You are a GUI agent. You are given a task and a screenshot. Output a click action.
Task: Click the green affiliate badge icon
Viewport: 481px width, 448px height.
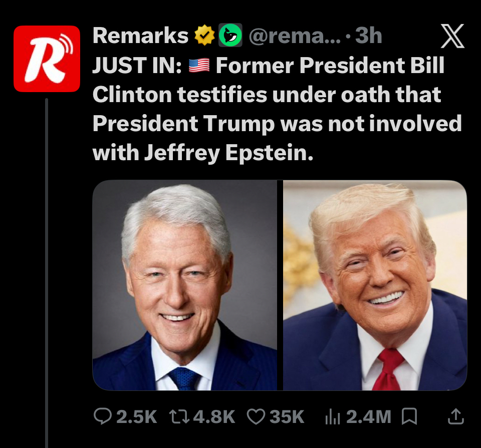point(230,36)
